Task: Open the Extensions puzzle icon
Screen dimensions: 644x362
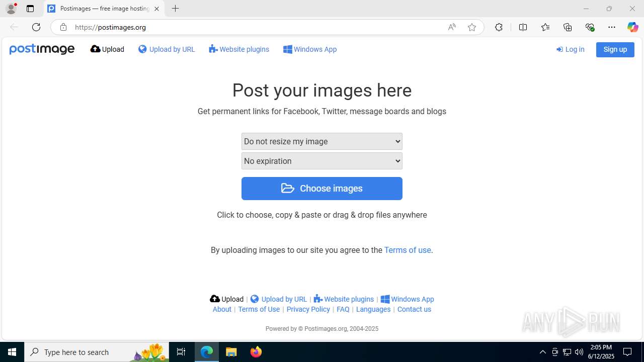Action: (499, 27)
